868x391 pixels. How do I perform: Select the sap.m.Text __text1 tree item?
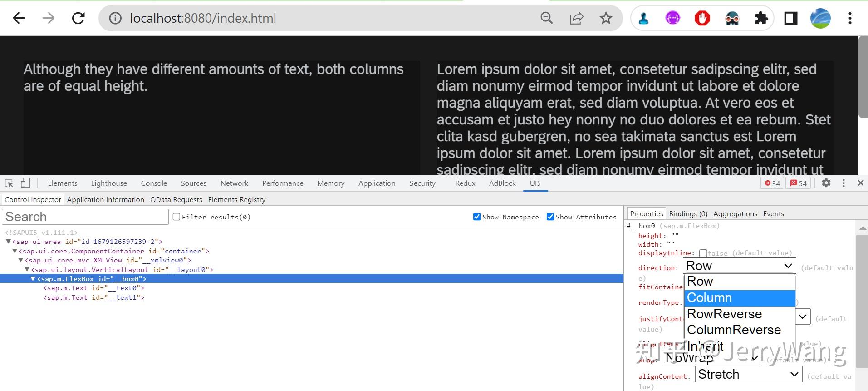[x=94, y=297]
